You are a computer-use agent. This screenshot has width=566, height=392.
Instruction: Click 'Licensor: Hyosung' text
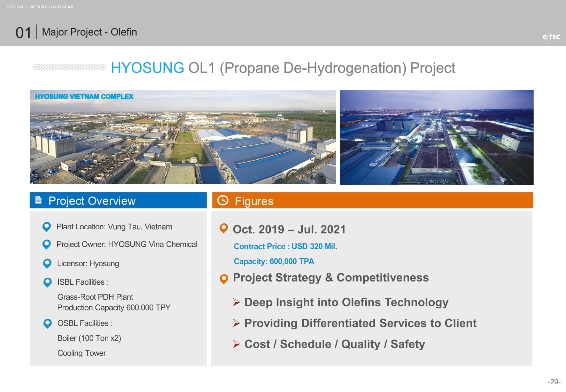[x=88, y=263]
